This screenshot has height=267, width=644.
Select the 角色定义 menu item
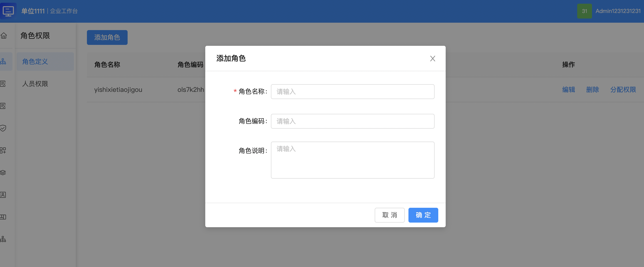click(x=45, y=61)
